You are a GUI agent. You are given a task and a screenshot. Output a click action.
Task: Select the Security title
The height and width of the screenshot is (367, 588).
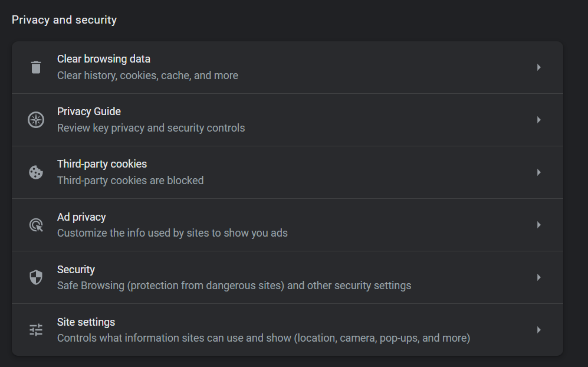coord(76,270)
